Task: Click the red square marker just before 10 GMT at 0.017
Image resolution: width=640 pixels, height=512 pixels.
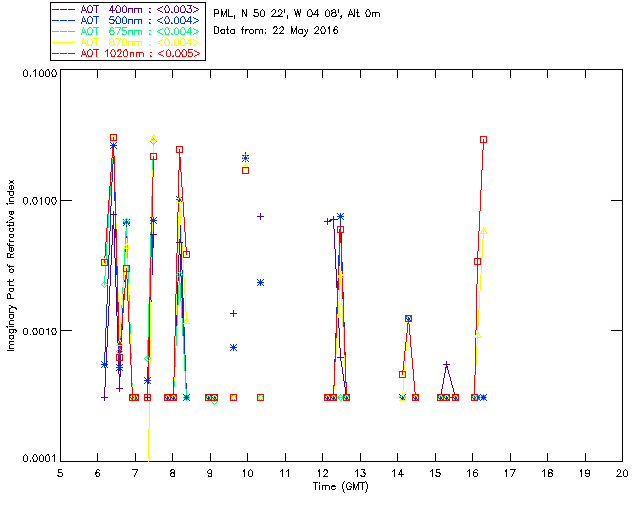Action: (x=246, y=170)
